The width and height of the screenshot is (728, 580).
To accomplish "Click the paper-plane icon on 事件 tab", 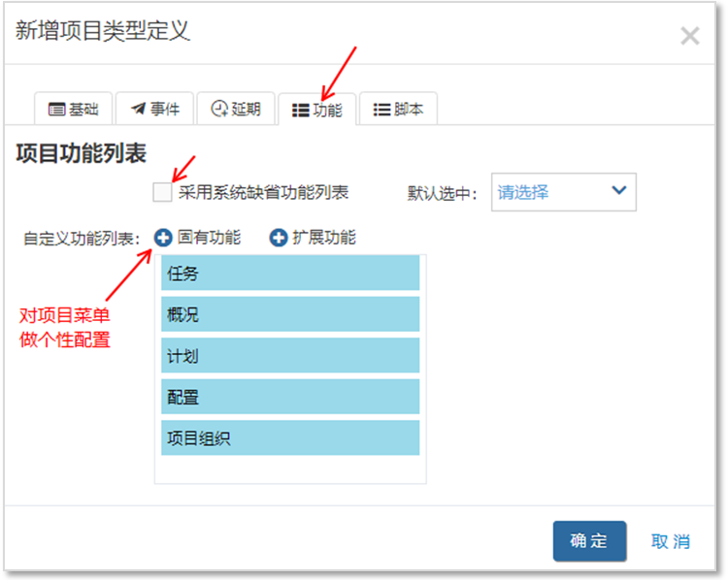I will tap(138, 110).
